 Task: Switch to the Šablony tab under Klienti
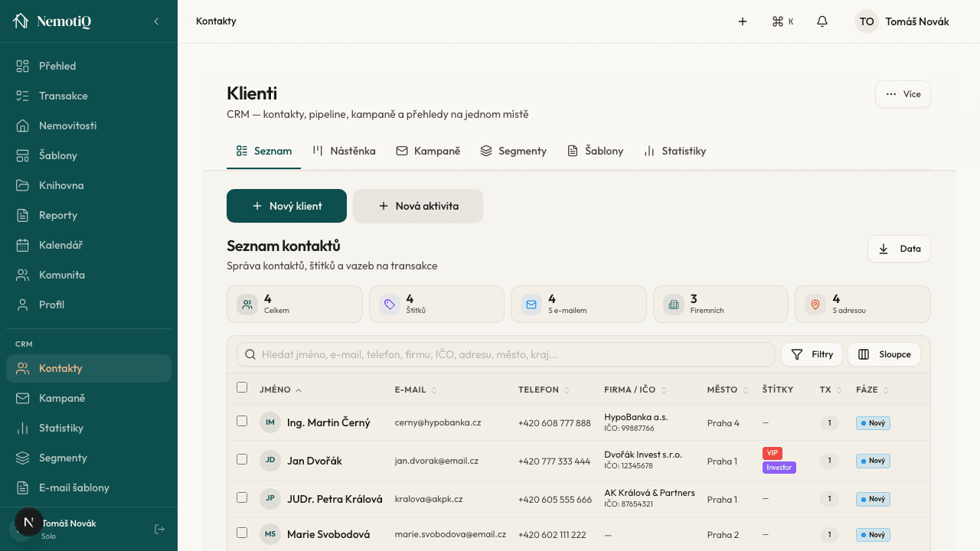click(x=595, y=151)
